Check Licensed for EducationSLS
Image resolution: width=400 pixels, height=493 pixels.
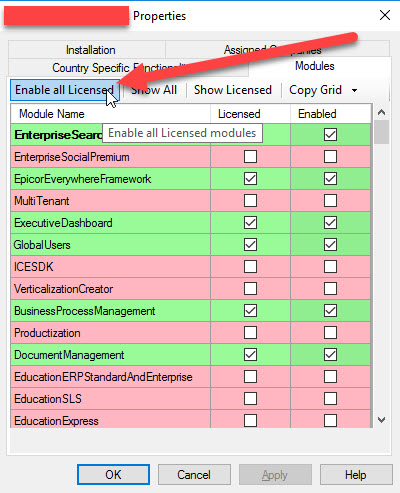[250, 398]
